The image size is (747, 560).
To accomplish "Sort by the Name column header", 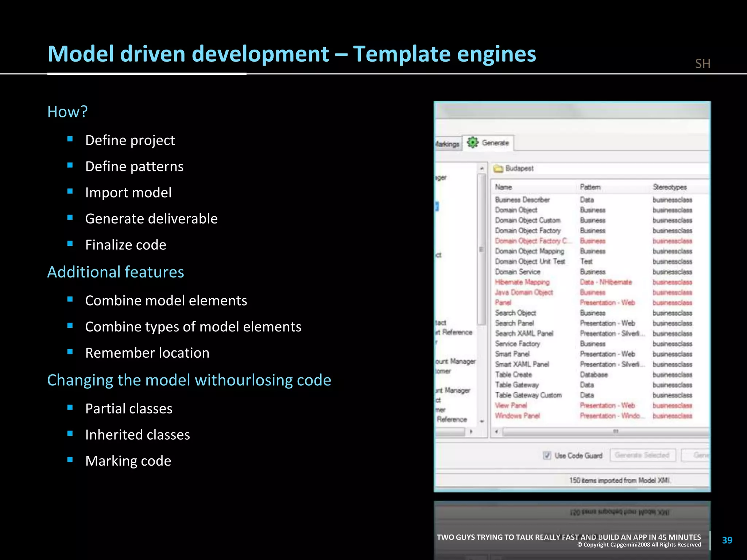I will click(x=504, y=187).
